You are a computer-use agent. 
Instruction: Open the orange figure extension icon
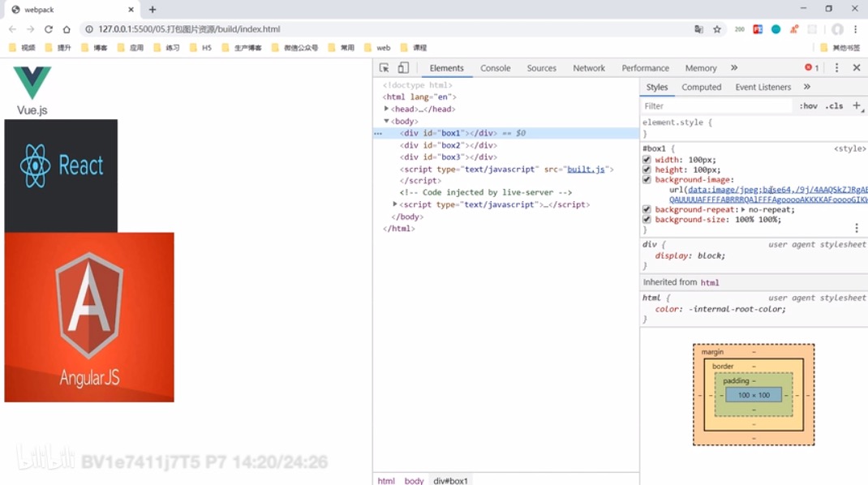(x=794, y=29)
